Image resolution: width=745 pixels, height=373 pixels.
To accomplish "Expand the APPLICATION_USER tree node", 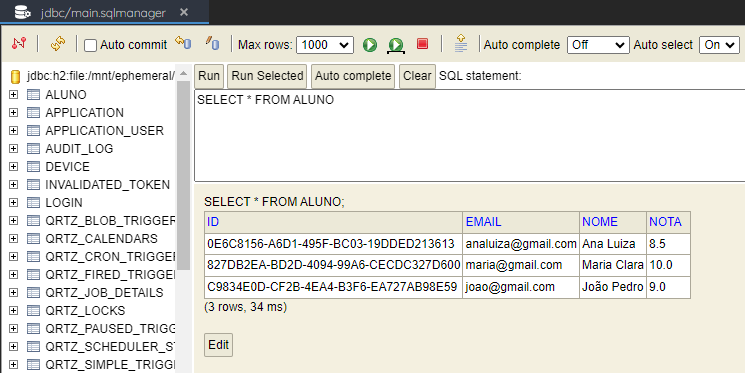I will tap(13, 131).
